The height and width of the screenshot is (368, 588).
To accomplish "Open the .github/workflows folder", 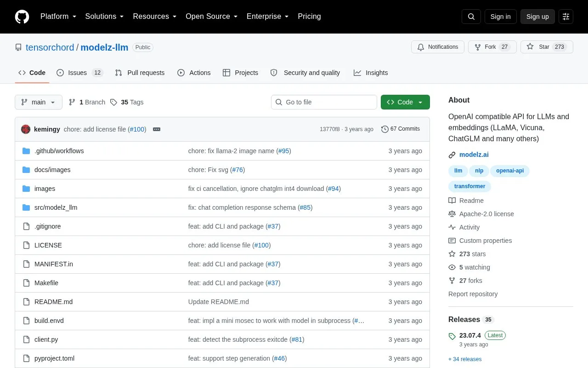I will point(59,151).
